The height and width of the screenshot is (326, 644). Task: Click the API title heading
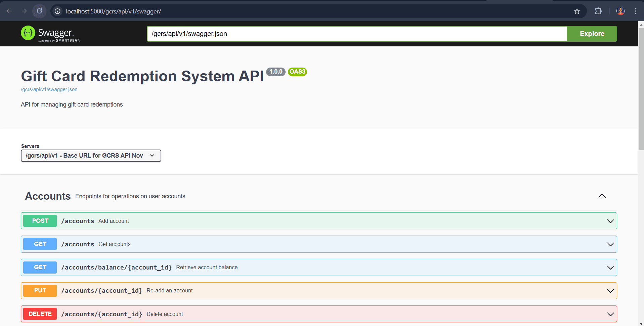[142, 76]
